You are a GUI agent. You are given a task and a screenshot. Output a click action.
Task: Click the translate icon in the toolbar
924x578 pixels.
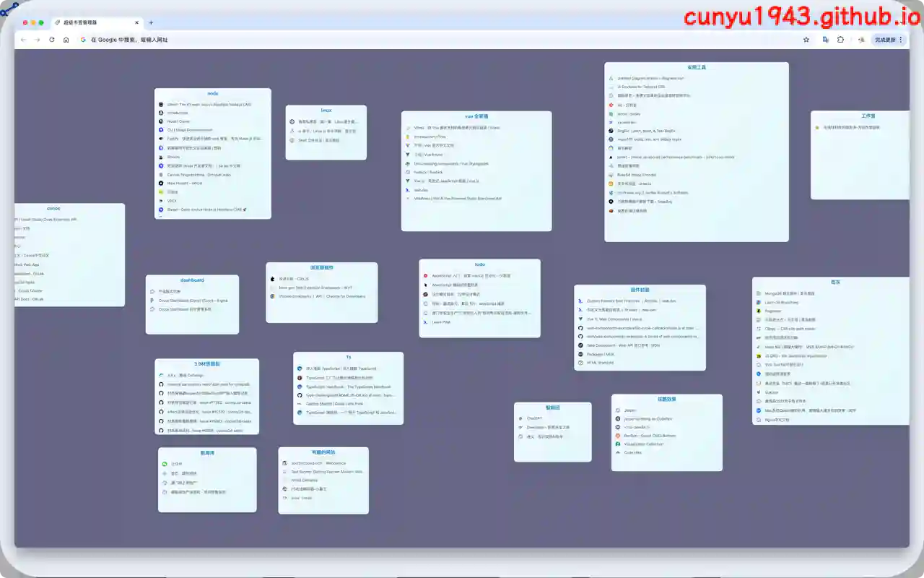coord(825,40)
